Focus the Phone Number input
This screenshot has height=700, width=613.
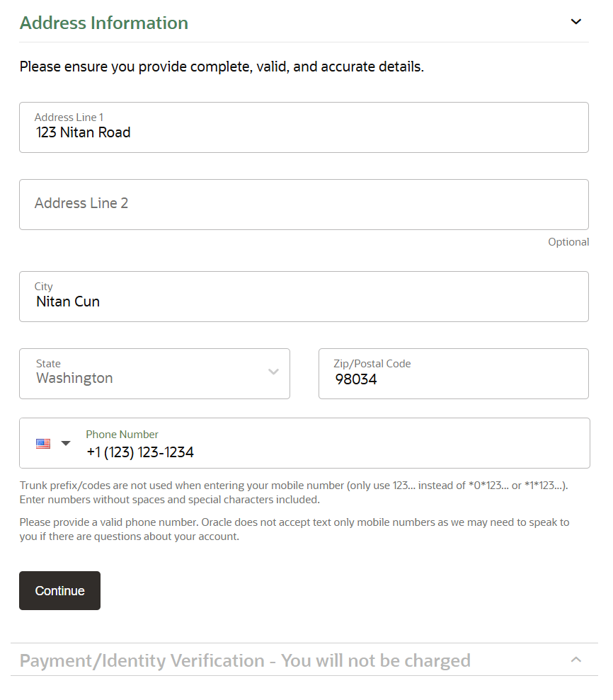pyautogui.click(x=333, y=452)
